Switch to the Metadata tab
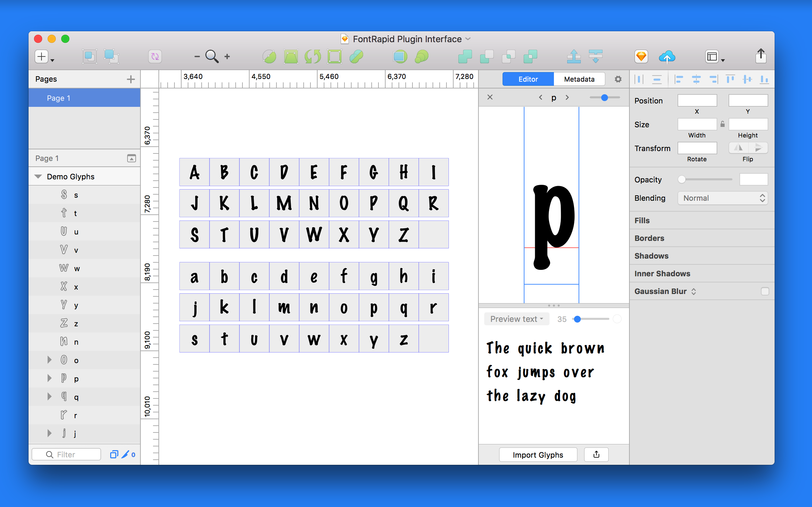Viewport: 812px width, 507px height. (579, 79)
